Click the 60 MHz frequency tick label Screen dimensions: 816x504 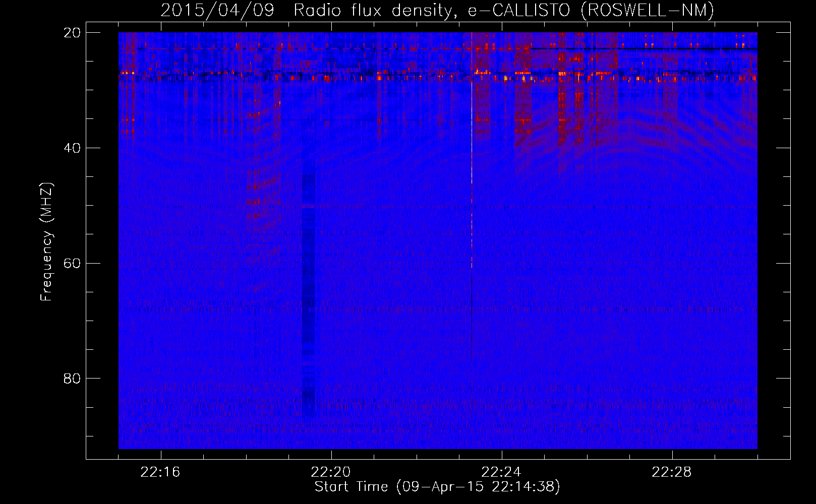click(x=72, y=264)
